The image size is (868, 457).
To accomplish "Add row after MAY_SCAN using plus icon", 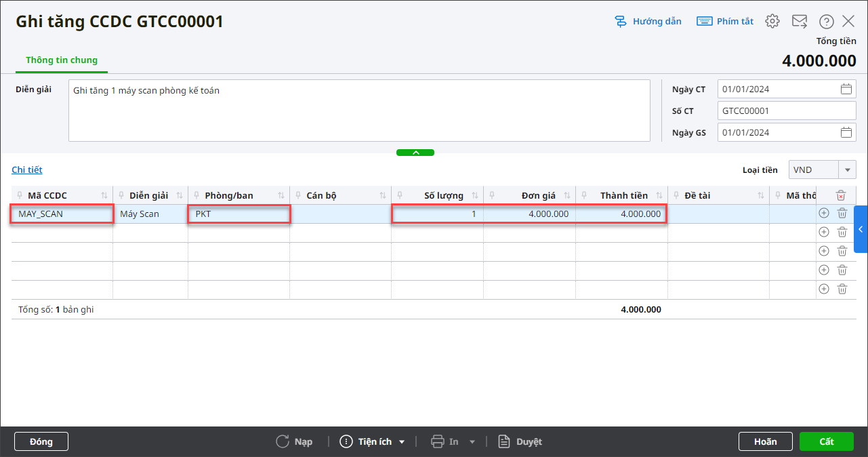I will 824,213.
